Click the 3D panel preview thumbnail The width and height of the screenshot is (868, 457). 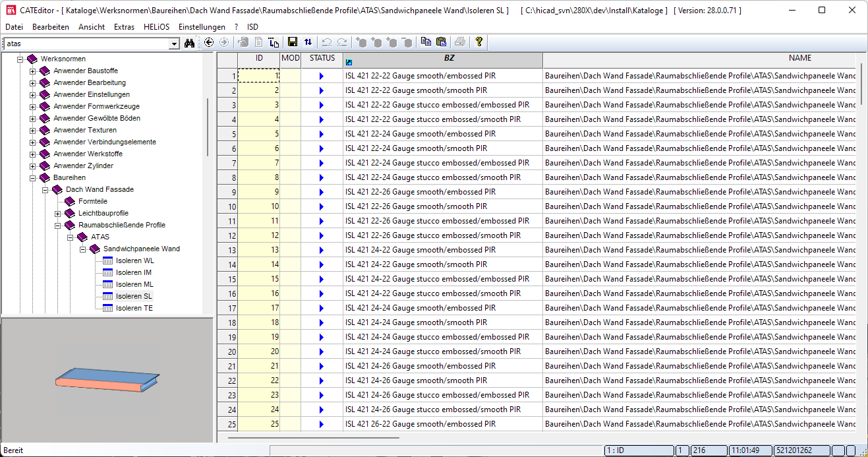point(107,381)
